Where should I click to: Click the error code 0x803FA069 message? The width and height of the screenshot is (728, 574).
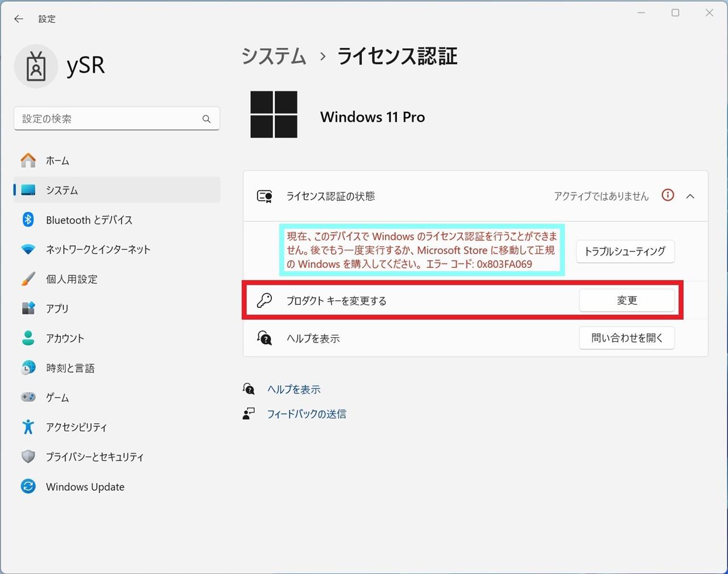[x=421, y=250]
